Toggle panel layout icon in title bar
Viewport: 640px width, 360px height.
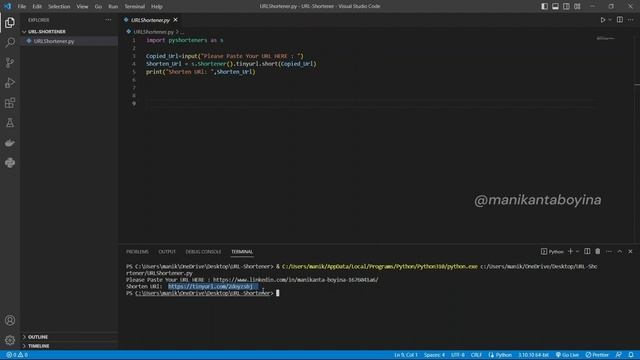[x=556, y=6]
